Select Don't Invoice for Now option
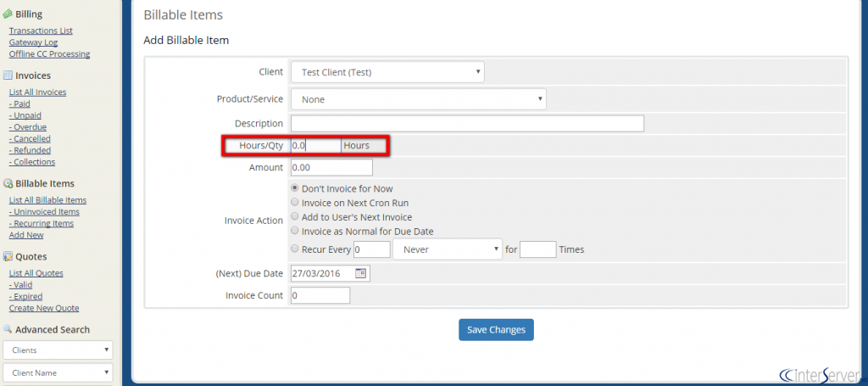The height and width of the screenshot is (386, 868). coord(294,188)
